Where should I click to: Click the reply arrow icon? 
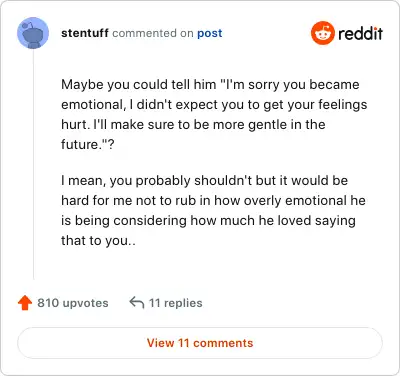137,303
